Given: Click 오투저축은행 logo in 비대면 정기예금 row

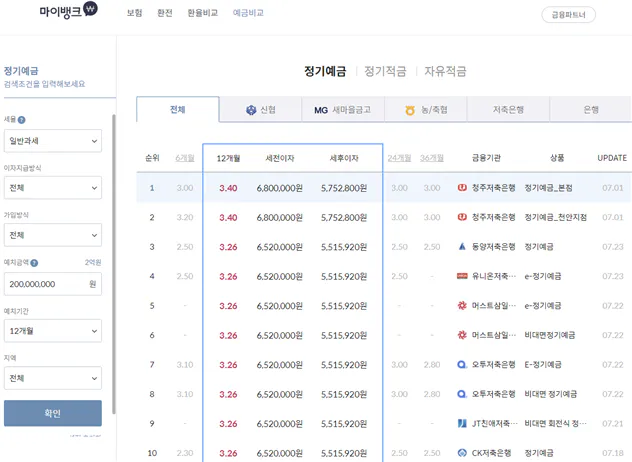Looking at the screenshot, I should 462,394.
